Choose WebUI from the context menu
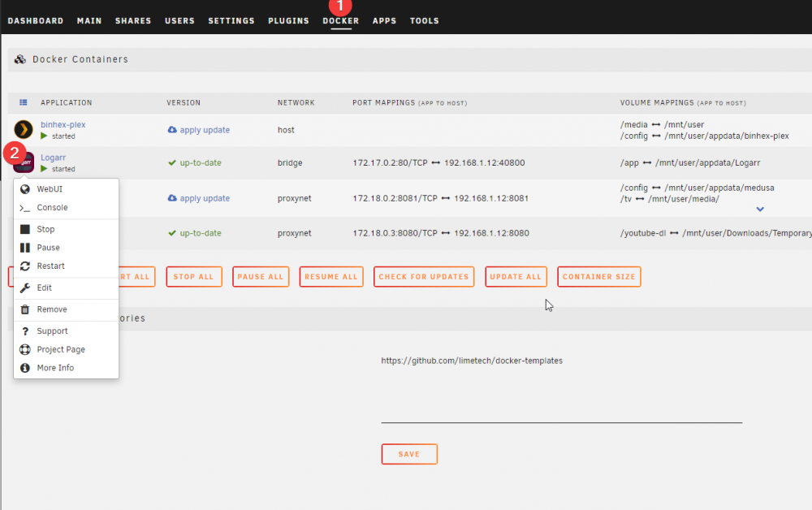Viewport: 812px width, 510px height. [x=67, y=189]
